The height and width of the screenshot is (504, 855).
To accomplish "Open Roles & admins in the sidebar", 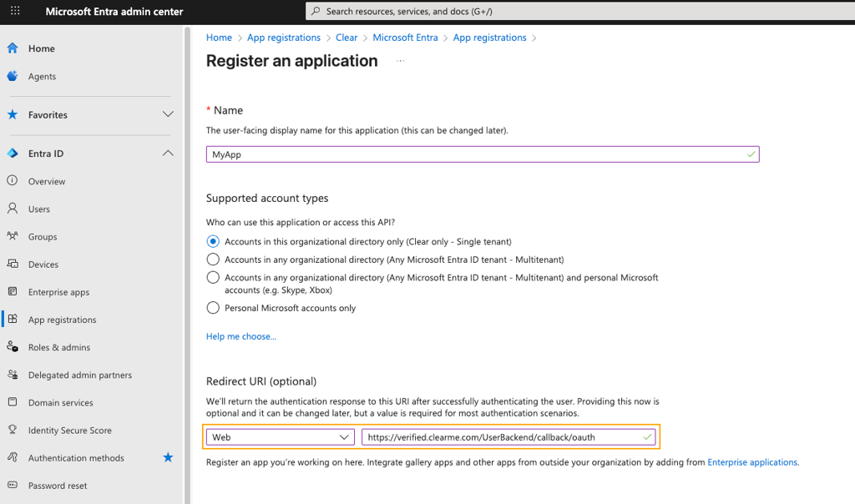I will click(x=59, y=347).
